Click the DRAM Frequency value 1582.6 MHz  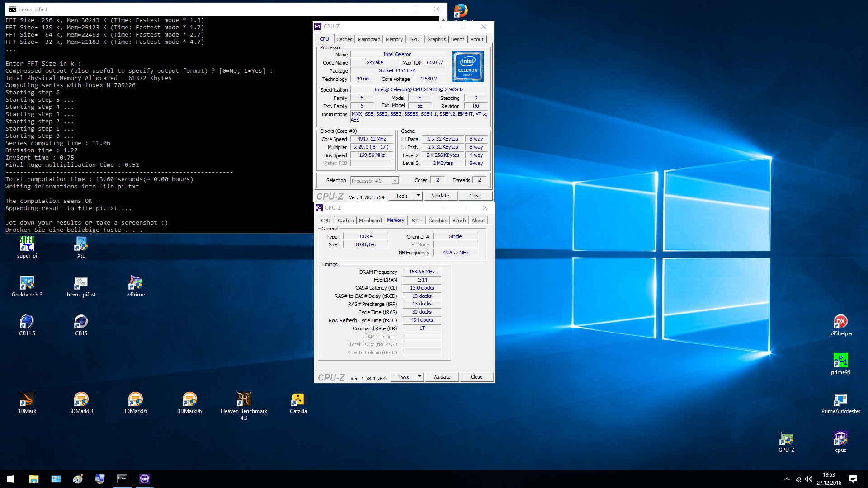point(422,272)
